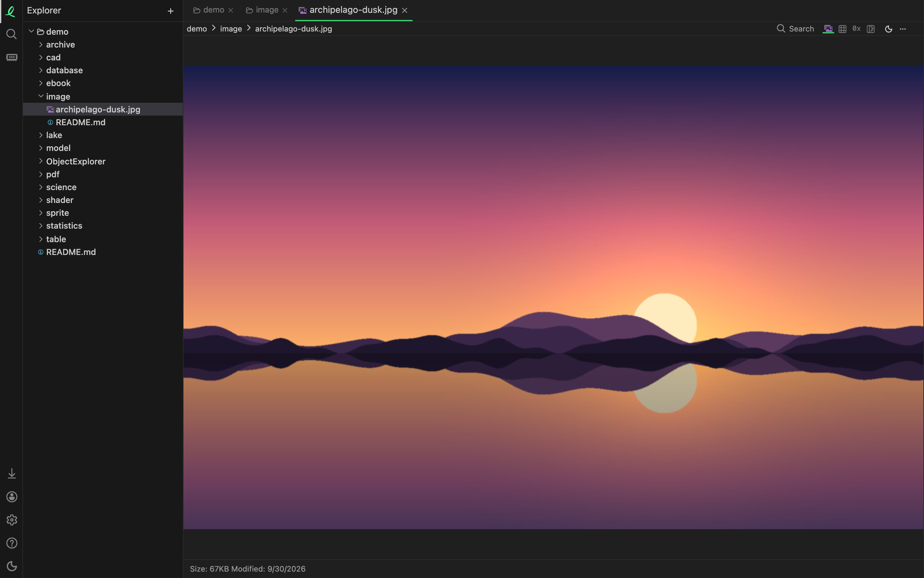This screenshot has height=578, width=924.
Task: Toggle theme with the toolbar moon icon
Action: [x=888, y=29]
